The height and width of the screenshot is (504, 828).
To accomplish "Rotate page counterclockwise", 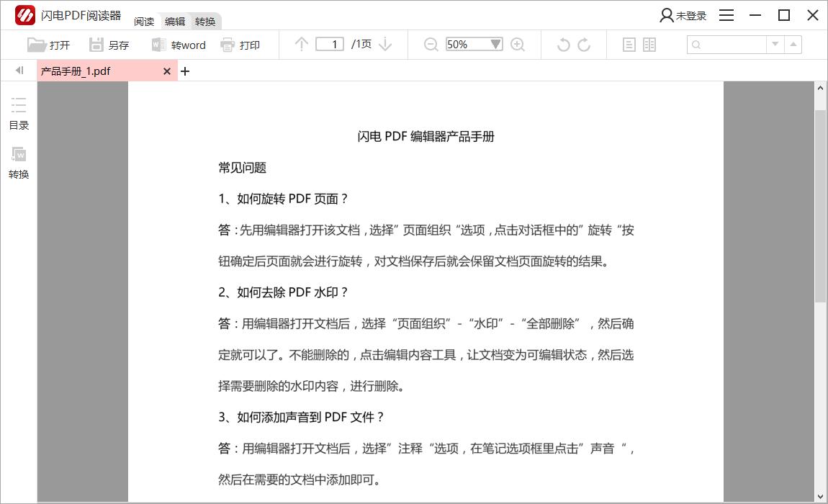I will tap(564, 45).
